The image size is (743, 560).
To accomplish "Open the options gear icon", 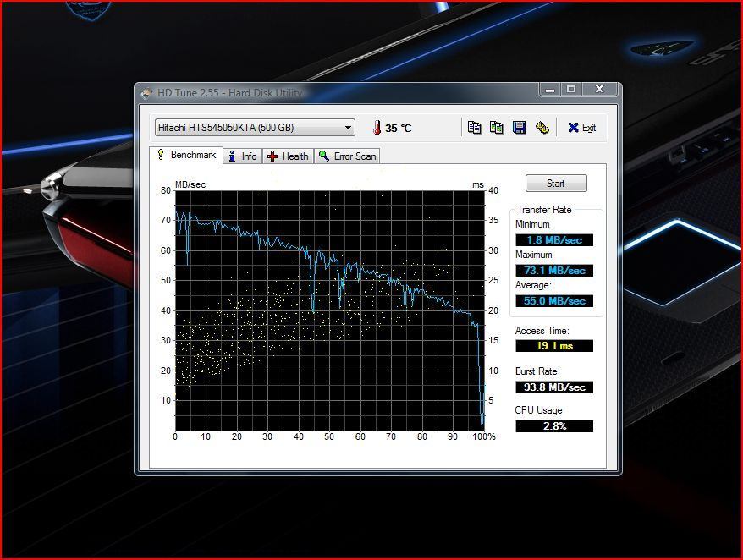I will point(542,128).
